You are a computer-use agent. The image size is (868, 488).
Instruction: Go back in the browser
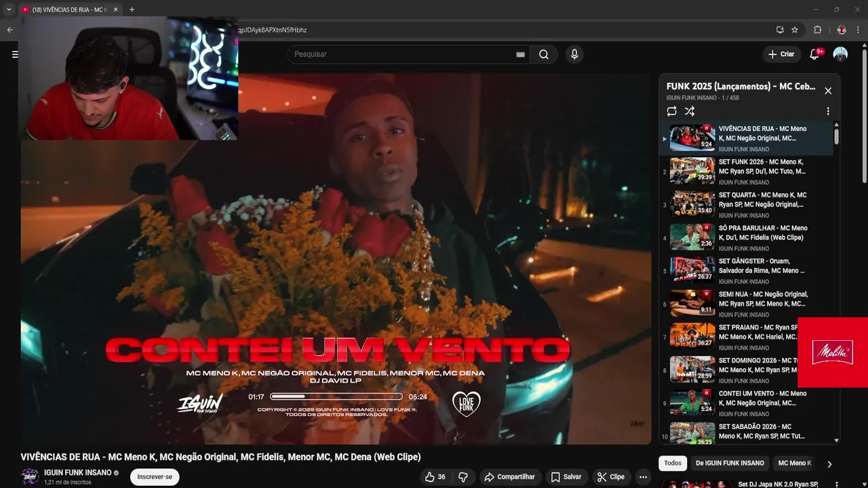pos(9,30)
